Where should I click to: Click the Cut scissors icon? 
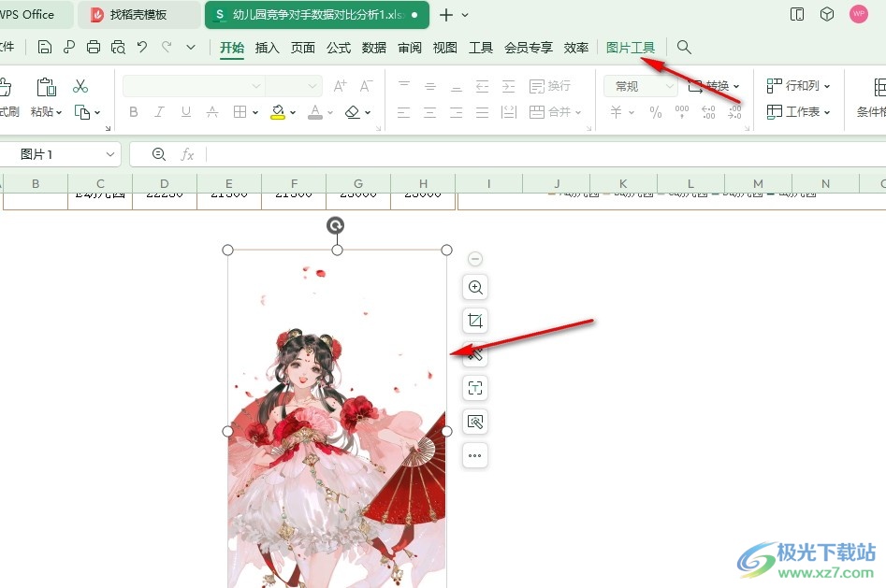coord(80,86)
